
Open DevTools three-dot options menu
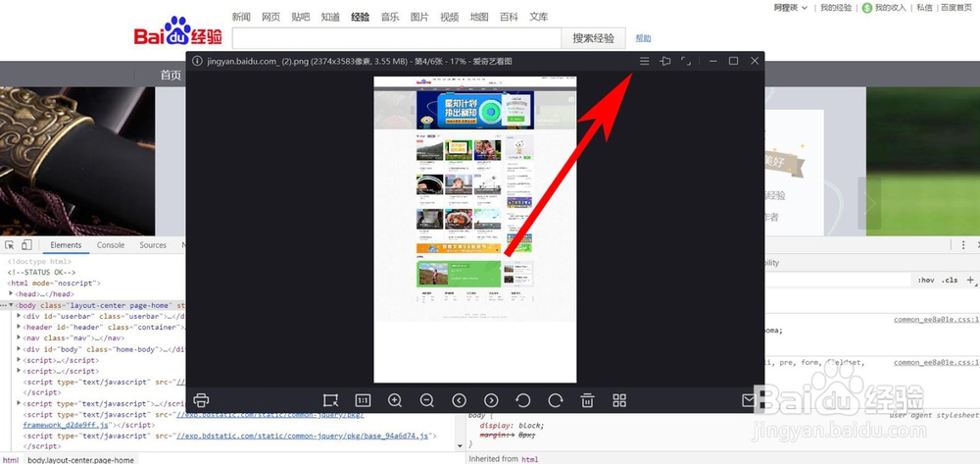[963, 245]
